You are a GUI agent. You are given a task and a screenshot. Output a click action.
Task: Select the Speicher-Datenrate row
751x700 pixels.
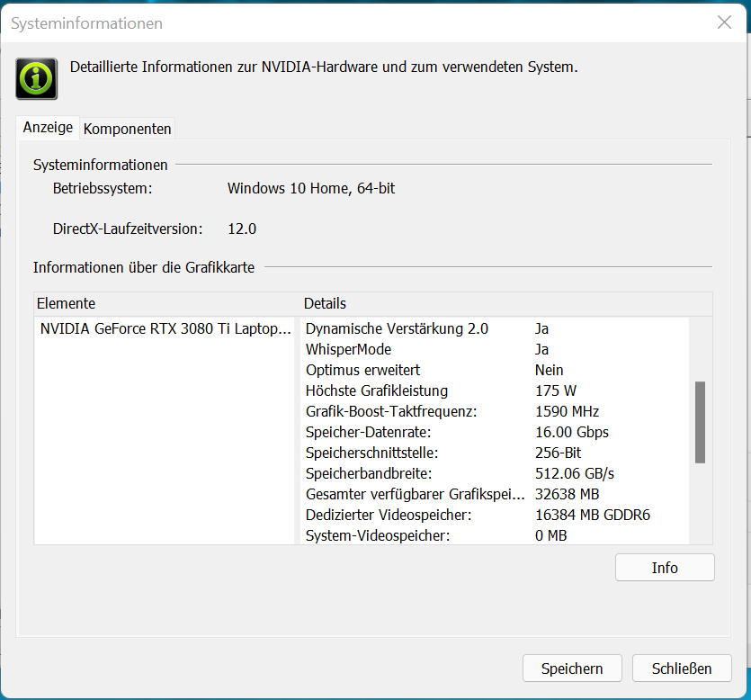tap(495, 432)
